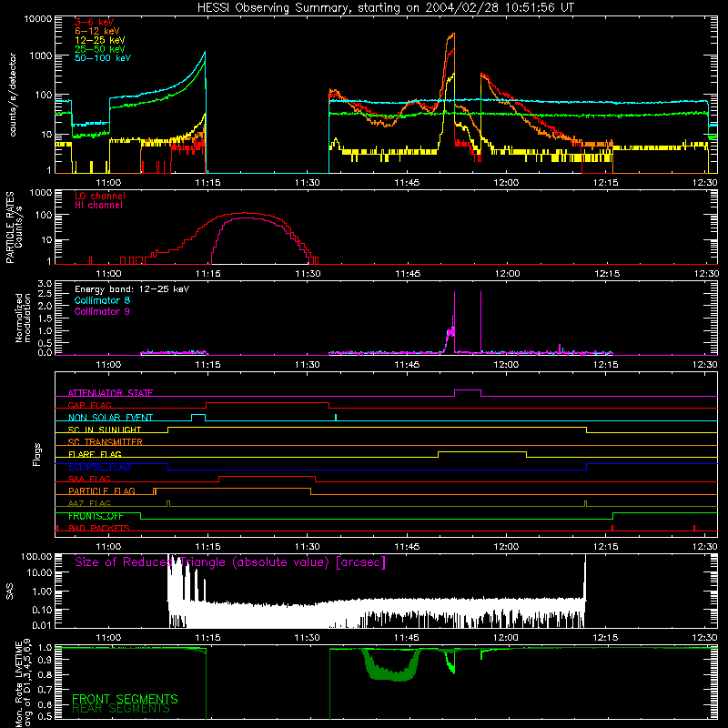Viewport: 728px width, 728px height.
Task: Click the PARTICLE RATES axis label
Action: (14, 227)
